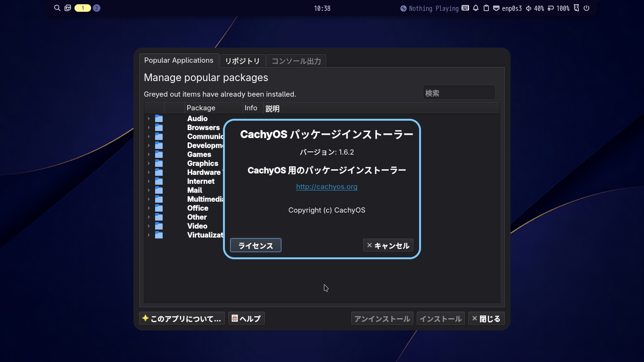Click the Nothing Playing media widget
Viewport: 644px width, 362px height.
(429, 8)
